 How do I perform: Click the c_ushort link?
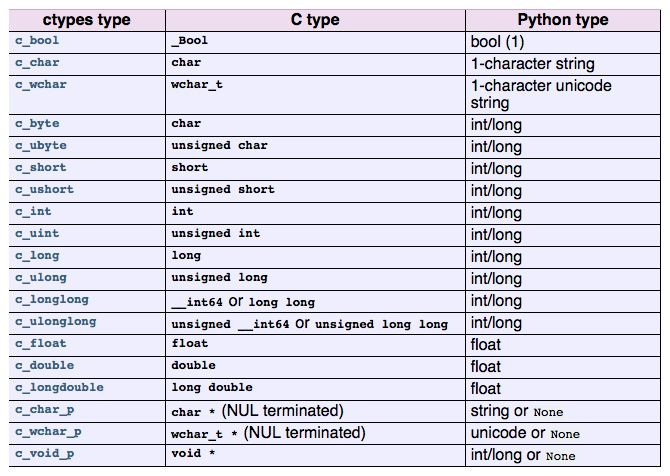pos(44,190)
